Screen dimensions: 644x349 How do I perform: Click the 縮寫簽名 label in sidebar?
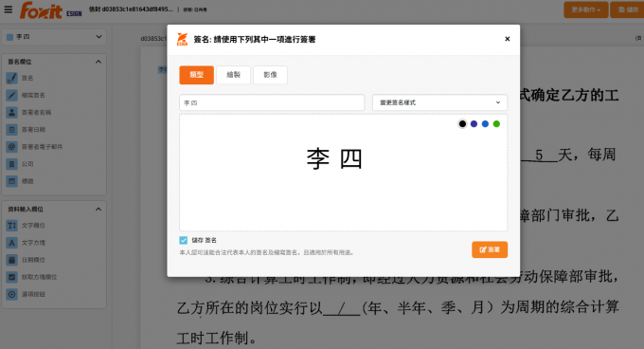[33, 95]
